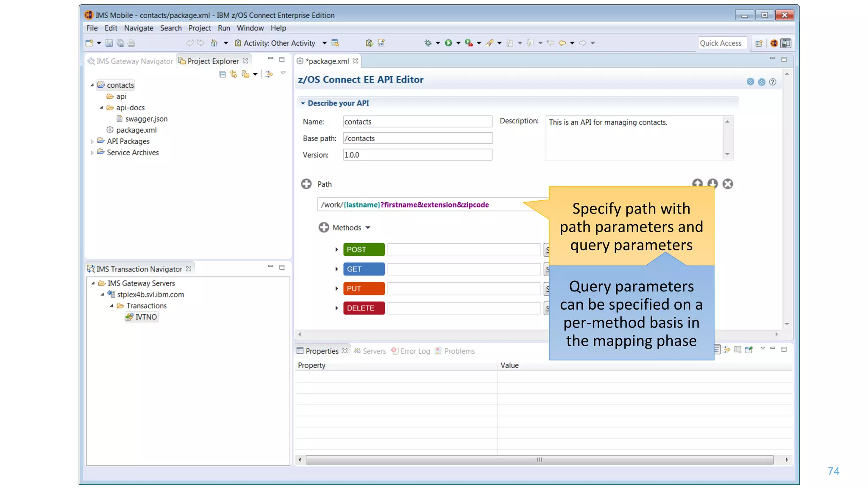Click the Forward navigation arrow icon

583,43
